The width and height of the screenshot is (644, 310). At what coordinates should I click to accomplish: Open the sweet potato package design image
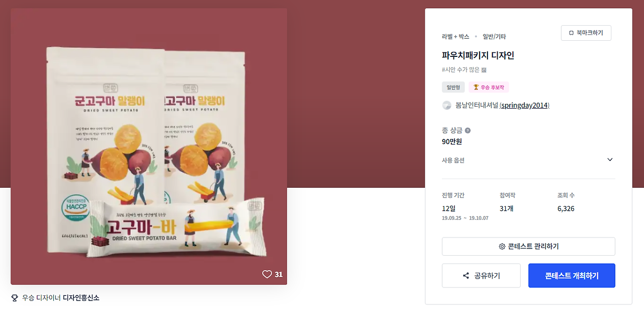(x=149, y=146)
